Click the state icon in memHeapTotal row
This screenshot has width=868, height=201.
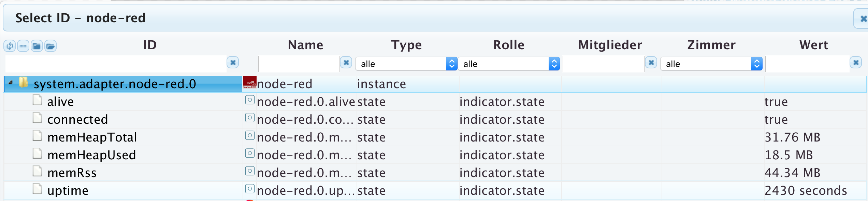[x=250, y=136]
